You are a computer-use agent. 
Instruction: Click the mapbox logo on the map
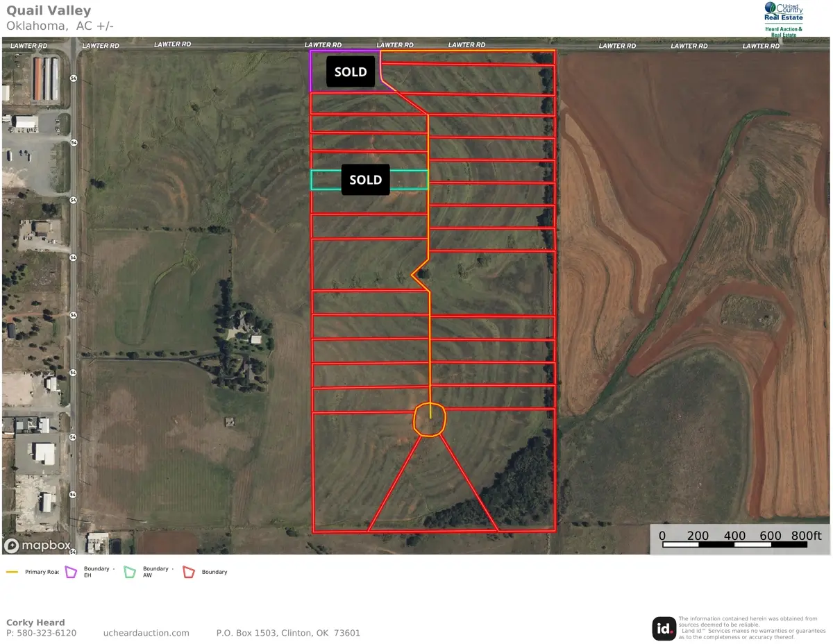[x=39, y=545]
